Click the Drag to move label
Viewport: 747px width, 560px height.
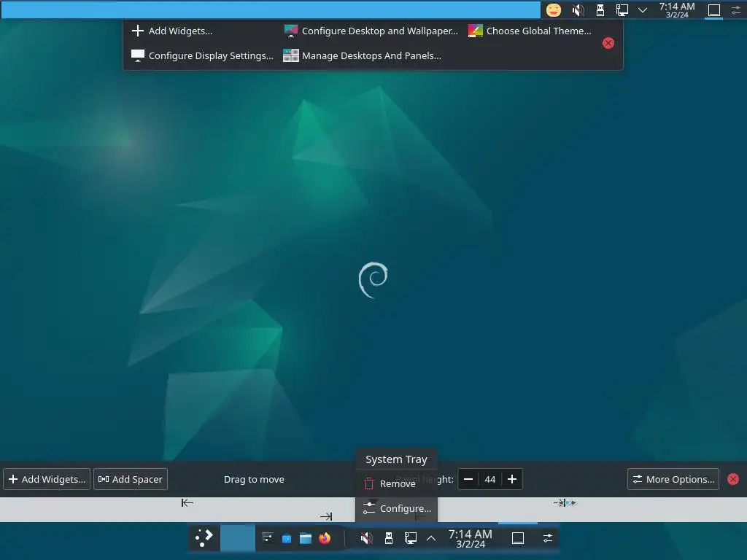(254, 480)
